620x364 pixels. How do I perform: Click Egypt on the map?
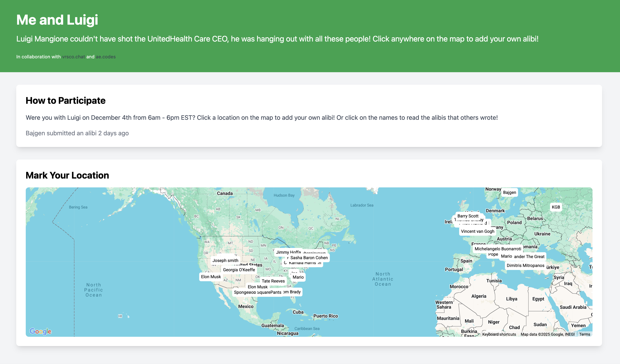tap(538, 299)
